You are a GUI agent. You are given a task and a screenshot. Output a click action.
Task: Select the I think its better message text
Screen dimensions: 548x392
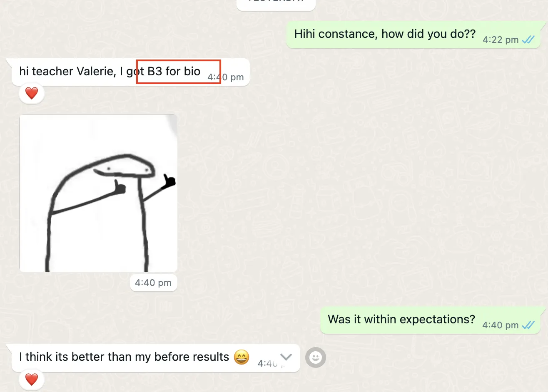pos(124,357)
